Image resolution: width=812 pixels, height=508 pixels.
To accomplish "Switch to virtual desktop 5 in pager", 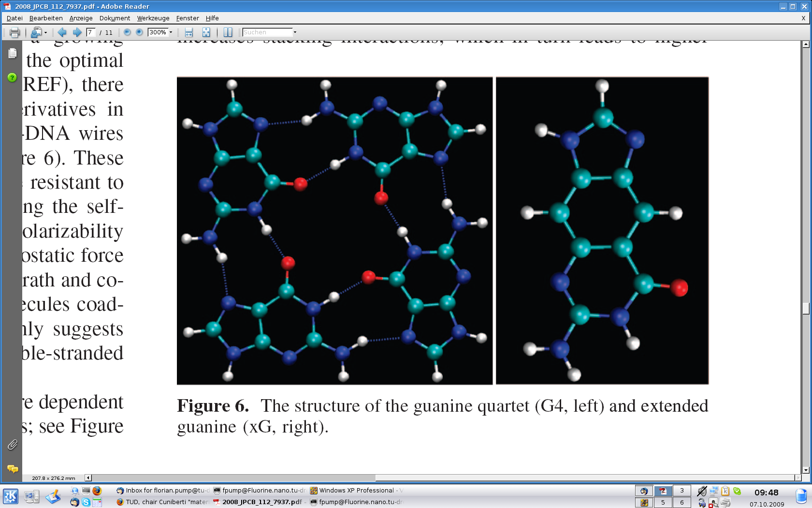I will tap(663, 503).
